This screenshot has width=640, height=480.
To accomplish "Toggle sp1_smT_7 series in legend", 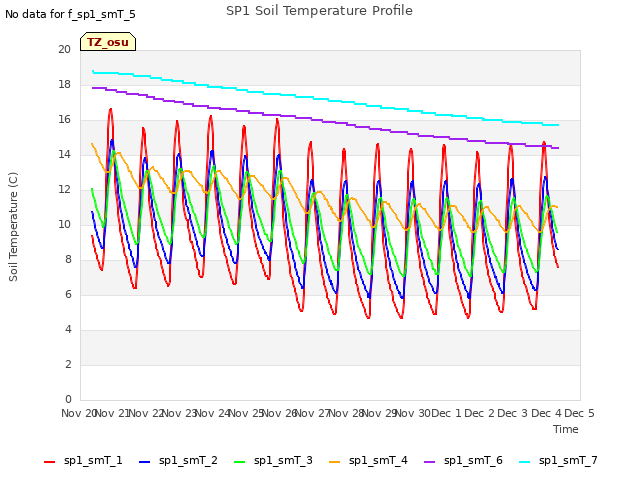I will pos(558,461).
